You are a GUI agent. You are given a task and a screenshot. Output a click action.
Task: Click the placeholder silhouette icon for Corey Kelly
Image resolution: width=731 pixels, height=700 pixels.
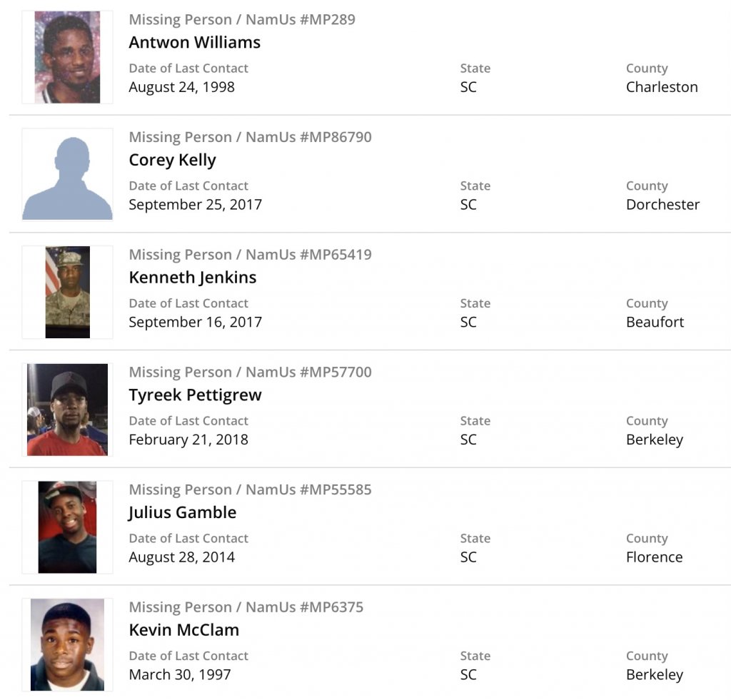coord(67,175)
